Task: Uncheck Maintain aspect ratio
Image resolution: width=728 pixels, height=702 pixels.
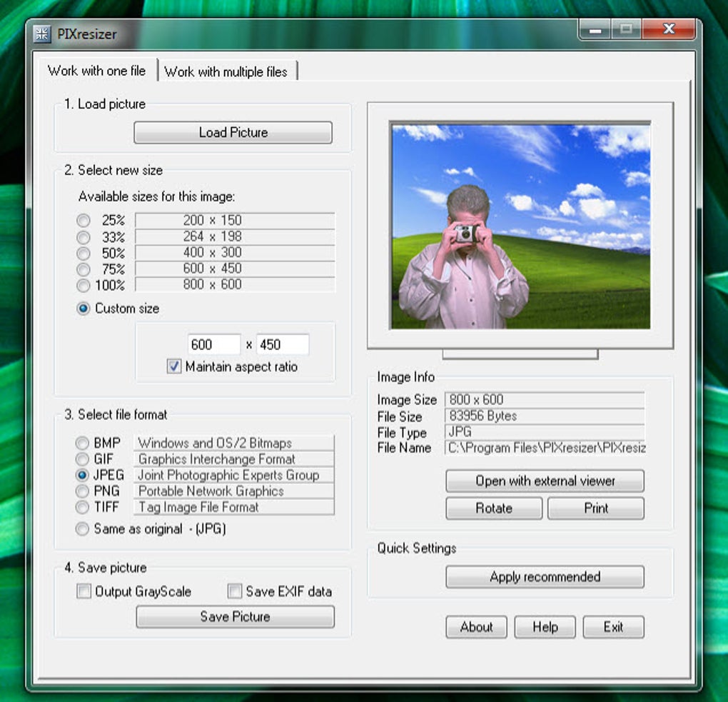Action: (173, 366)
